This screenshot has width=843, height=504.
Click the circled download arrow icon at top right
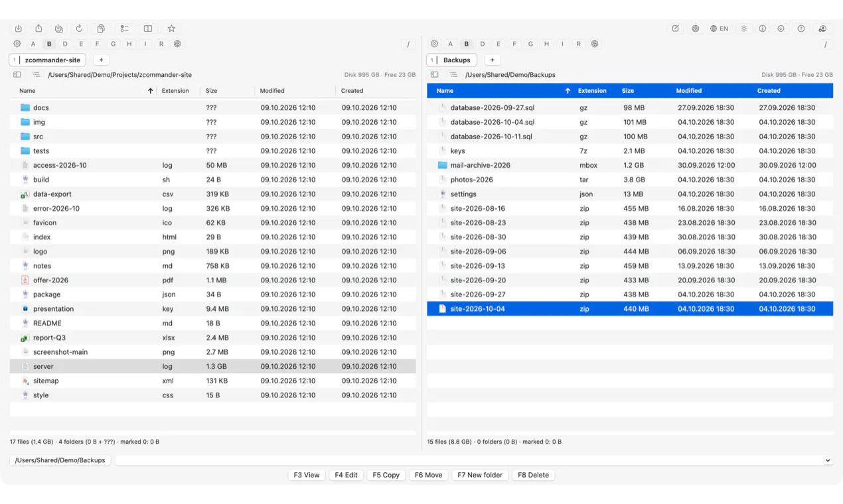click(x=781, y=29)
